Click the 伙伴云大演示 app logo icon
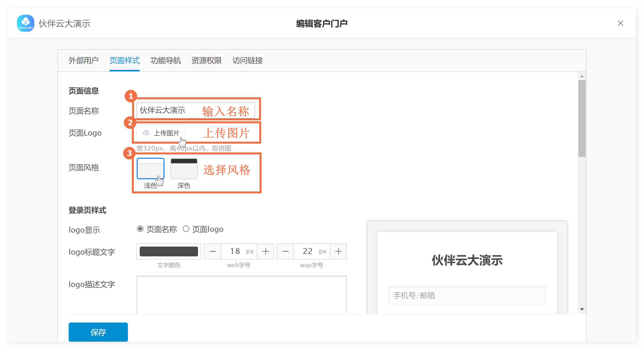The image size is (644, 350). (x=25, y=23)
